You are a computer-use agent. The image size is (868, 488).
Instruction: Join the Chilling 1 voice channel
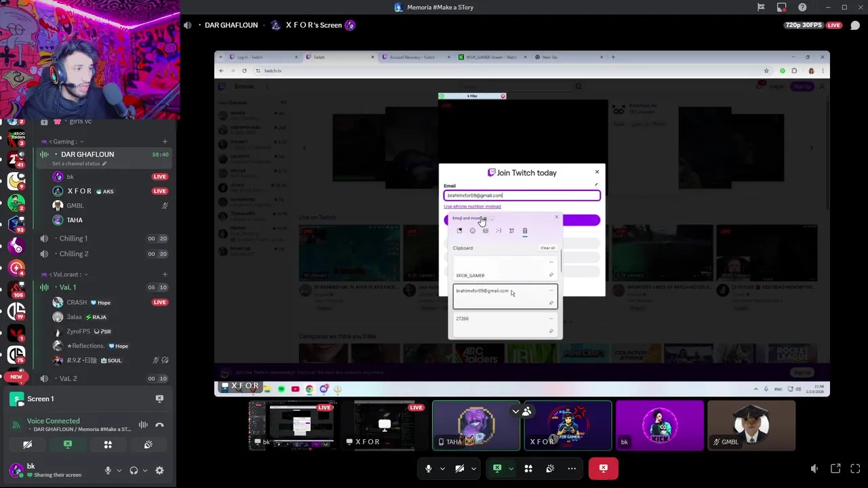[104, 239]
